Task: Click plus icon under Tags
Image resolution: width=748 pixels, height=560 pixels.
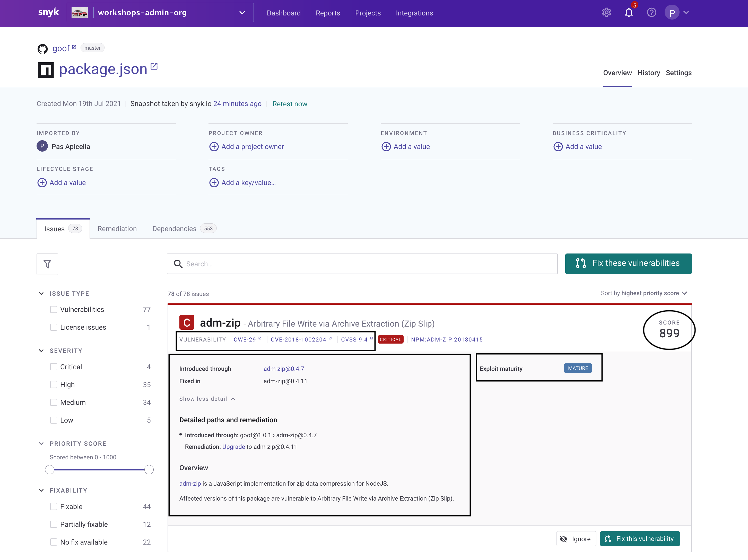Action: pos(214,183)
